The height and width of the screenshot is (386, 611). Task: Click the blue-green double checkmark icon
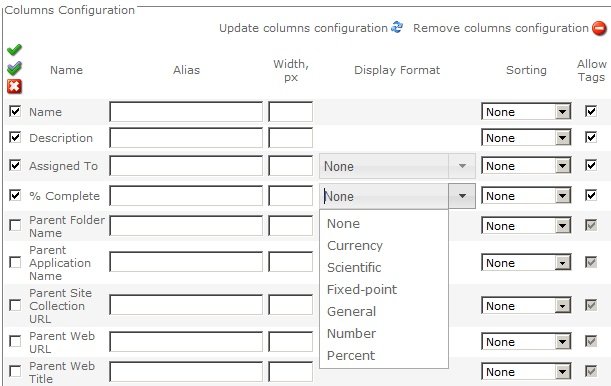point(14,68)
